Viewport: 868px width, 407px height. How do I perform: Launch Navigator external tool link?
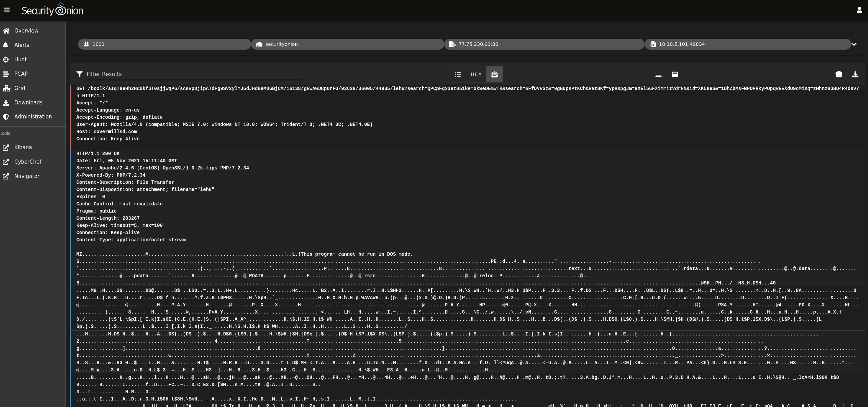pos(33,176)
